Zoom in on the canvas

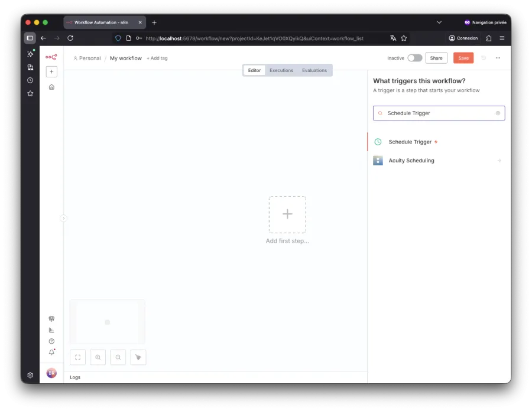pos(98,357)
